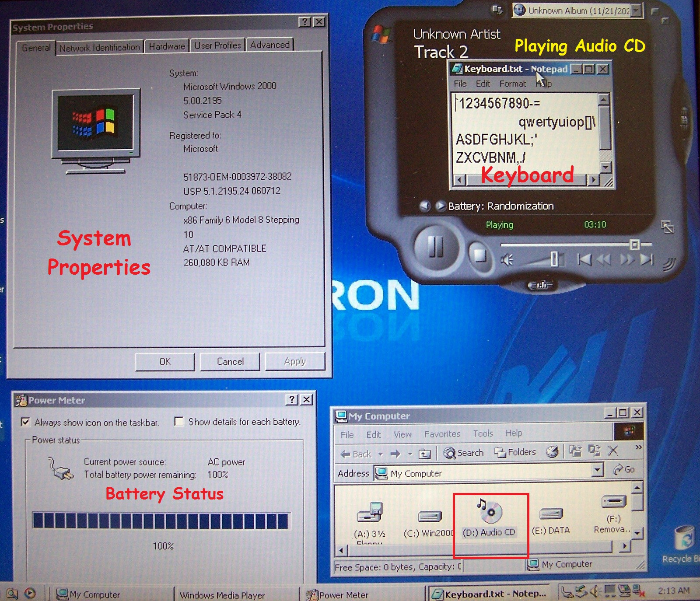
Task: Open the Forward history dropdown arrow
Action: tap(410, 454)
